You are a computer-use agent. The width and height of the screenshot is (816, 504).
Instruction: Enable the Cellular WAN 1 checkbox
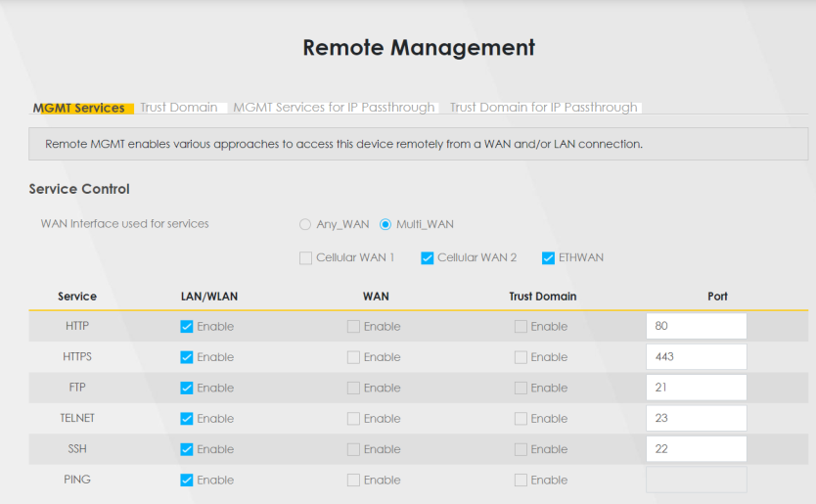click(306, 258)
